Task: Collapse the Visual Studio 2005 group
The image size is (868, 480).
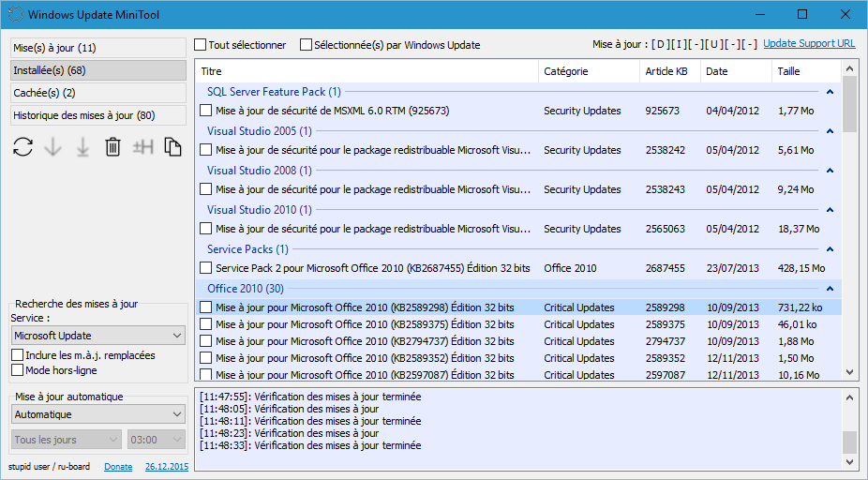Action: (x=830, y=131)
